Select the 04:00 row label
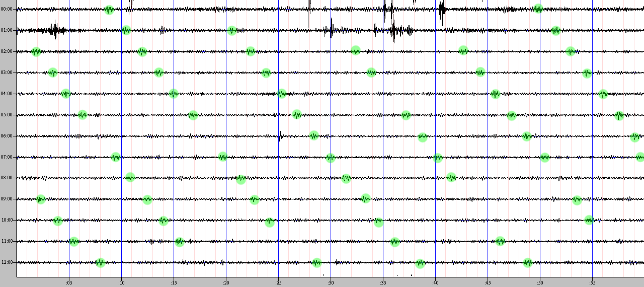This screenshot has height=287, width=644. coord(7,94)
